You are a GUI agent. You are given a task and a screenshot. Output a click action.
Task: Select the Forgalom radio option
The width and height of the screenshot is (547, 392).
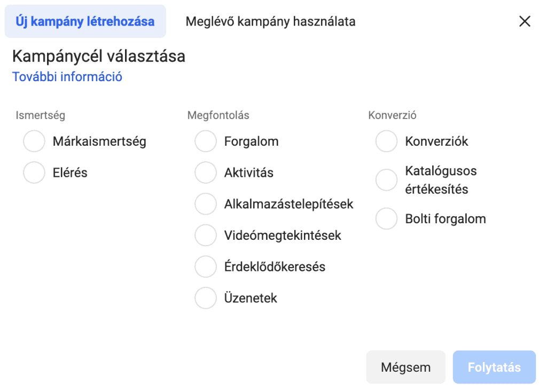click(206, 142)
